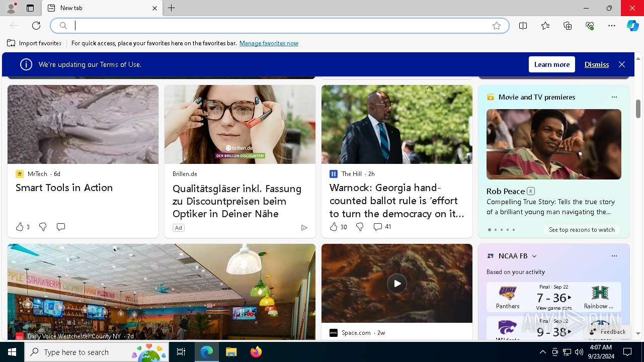Viewport: 644px width, 362px height.
Task: Click the ad choices icon on Brillen.de card
Action: [304, 228]
